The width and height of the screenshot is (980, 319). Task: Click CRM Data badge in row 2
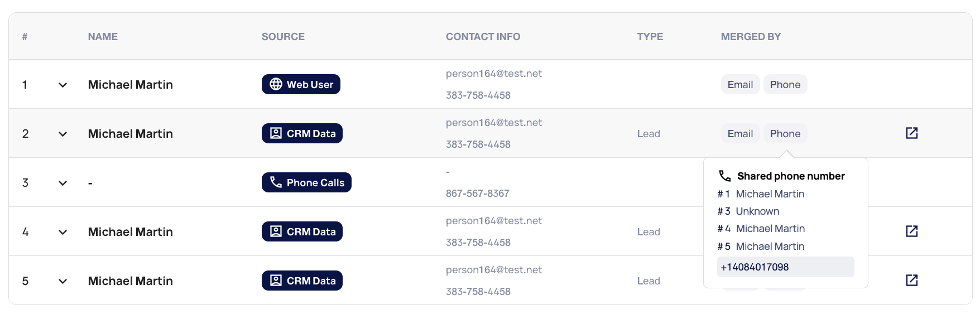pyautogui.click(x=302, y=133)
